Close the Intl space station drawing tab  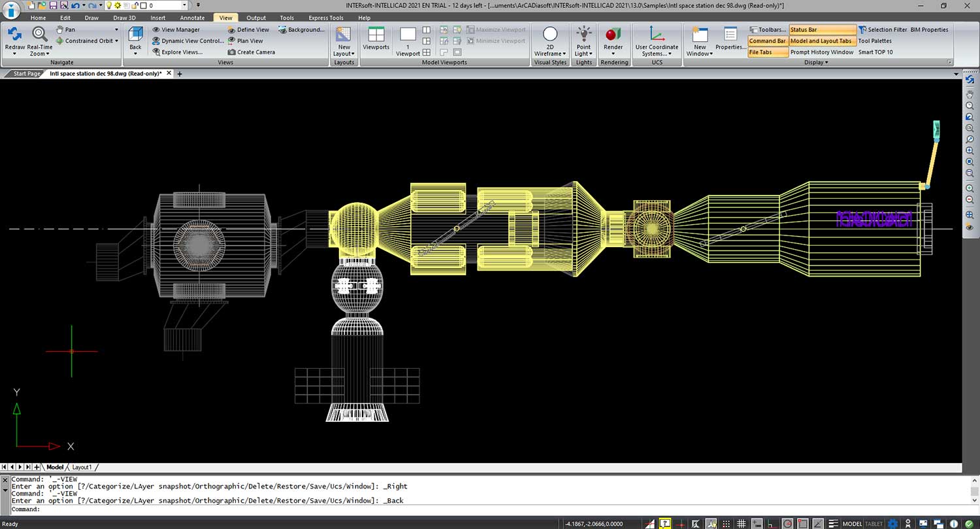click(169, 73)
